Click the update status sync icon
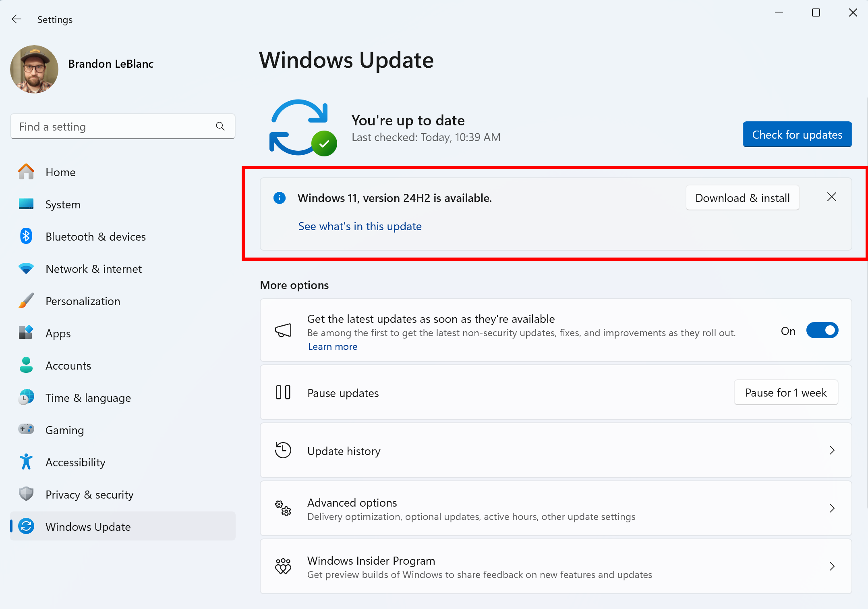The image size is (868, 609). pyautogui.click(x=303, y=128)
